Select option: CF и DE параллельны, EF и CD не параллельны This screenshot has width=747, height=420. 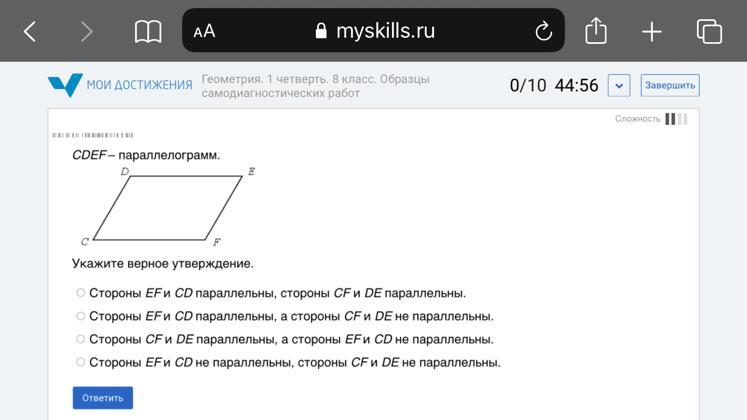81,339
